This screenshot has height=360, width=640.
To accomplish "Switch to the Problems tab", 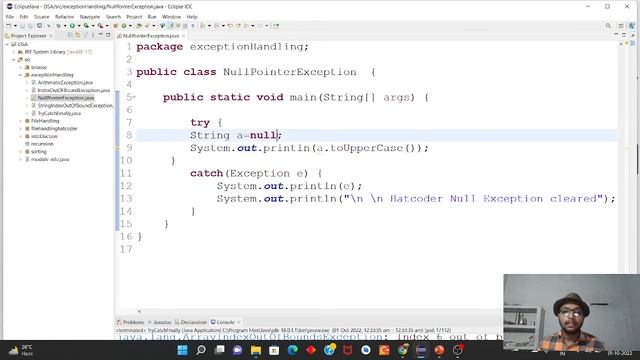I will point(131,322).
